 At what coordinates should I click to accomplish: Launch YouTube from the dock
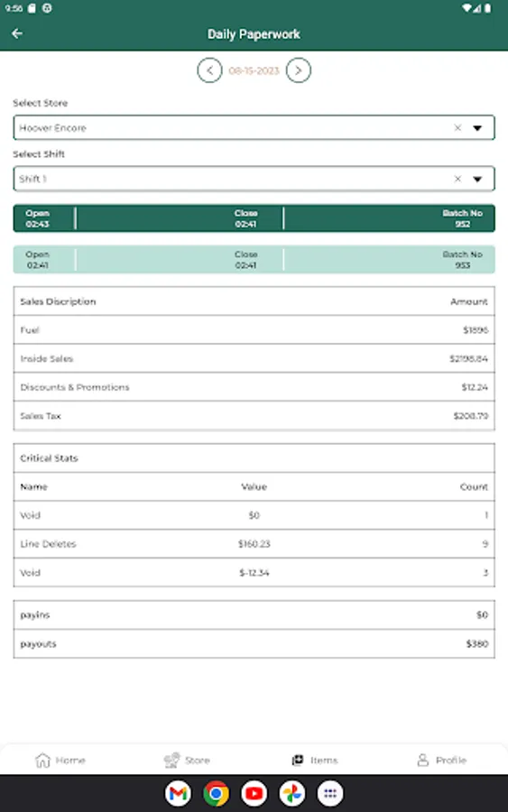(254, 793)
